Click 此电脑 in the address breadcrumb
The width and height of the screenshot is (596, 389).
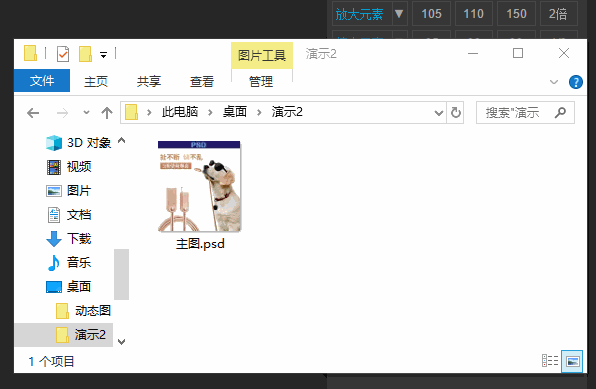pos(180,112)
